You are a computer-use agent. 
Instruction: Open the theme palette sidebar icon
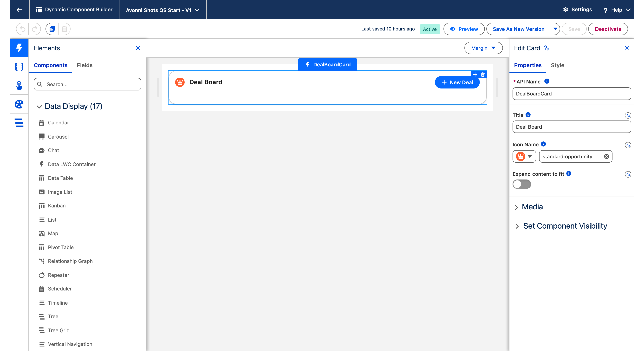coord(19,104)
